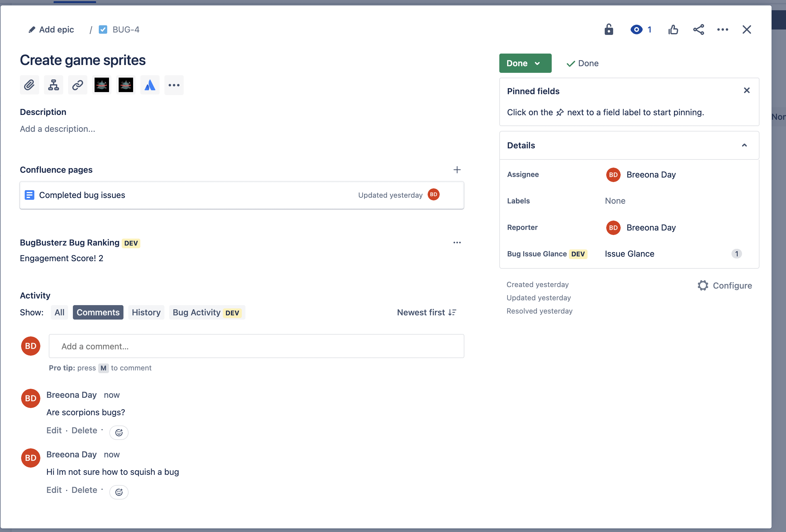
Task: Click the Add a comment field
Action: click(256, 346)
